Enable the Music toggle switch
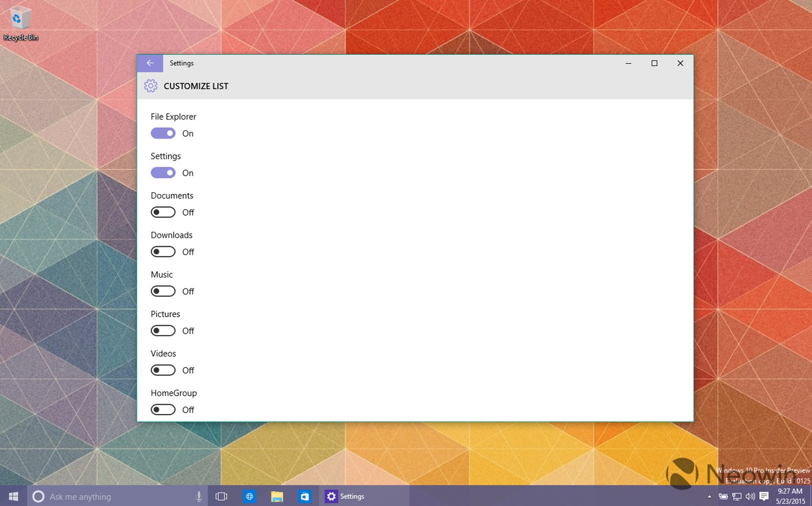 tap(163, 291)
